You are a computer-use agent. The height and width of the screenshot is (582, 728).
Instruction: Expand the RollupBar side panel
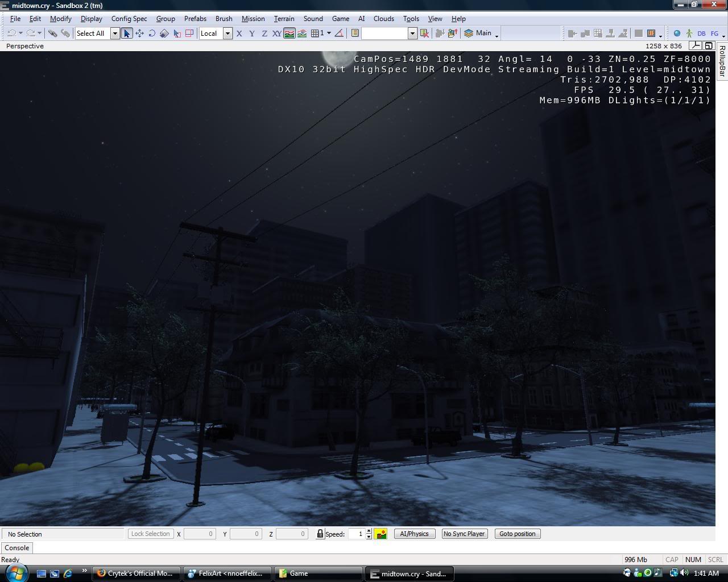click(x=722, y=61)
